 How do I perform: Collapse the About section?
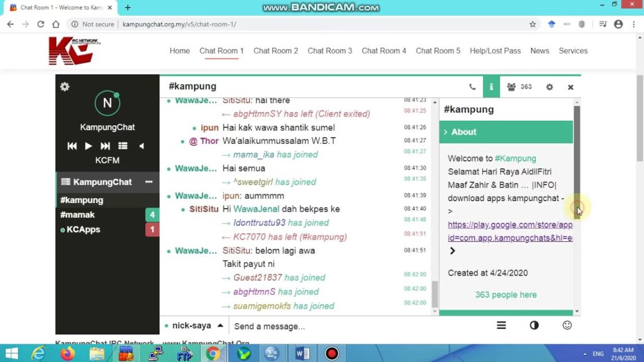[x=506, y=132]
